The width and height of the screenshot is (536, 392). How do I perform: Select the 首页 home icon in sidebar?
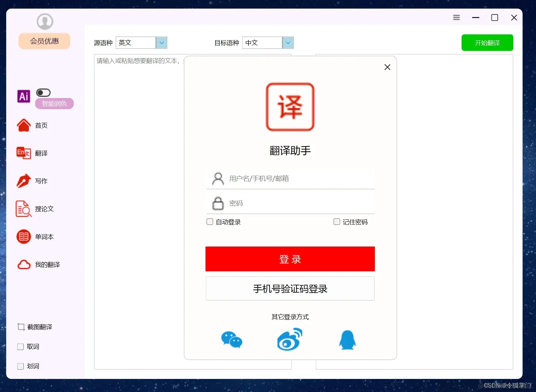click(x=23, y=125)
